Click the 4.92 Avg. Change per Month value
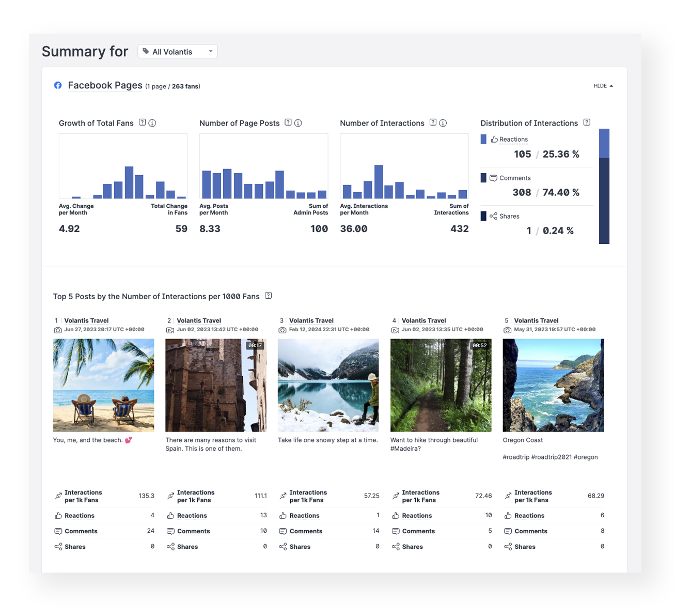The image size is (675, 616). point(69,229)
